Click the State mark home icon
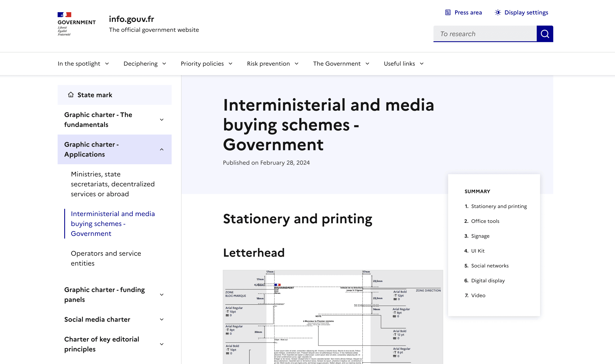This screenshot has width=615, height=364. 71,95
